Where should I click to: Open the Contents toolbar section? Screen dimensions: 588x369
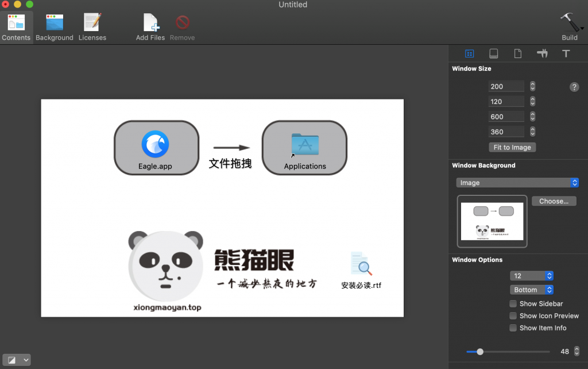(x=16, y=28)
